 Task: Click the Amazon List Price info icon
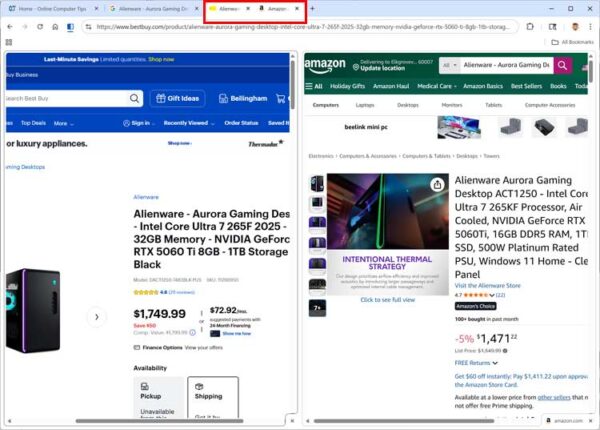(x=505, y=350)
